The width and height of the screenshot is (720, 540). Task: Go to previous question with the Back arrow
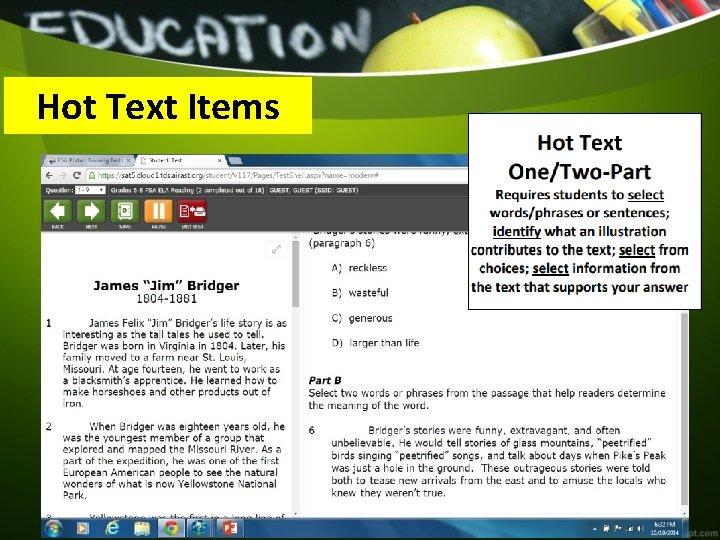58,212
